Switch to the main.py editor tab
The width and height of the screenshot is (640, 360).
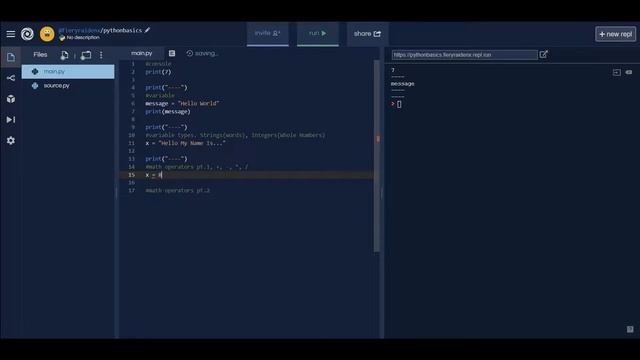click(x=142, y=53)
